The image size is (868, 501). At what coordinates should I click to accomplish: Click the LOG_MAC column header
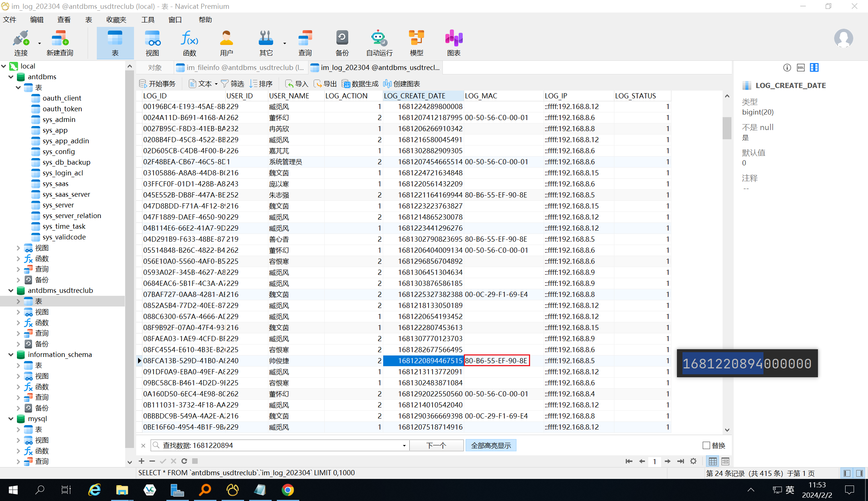tap(504, 96)
